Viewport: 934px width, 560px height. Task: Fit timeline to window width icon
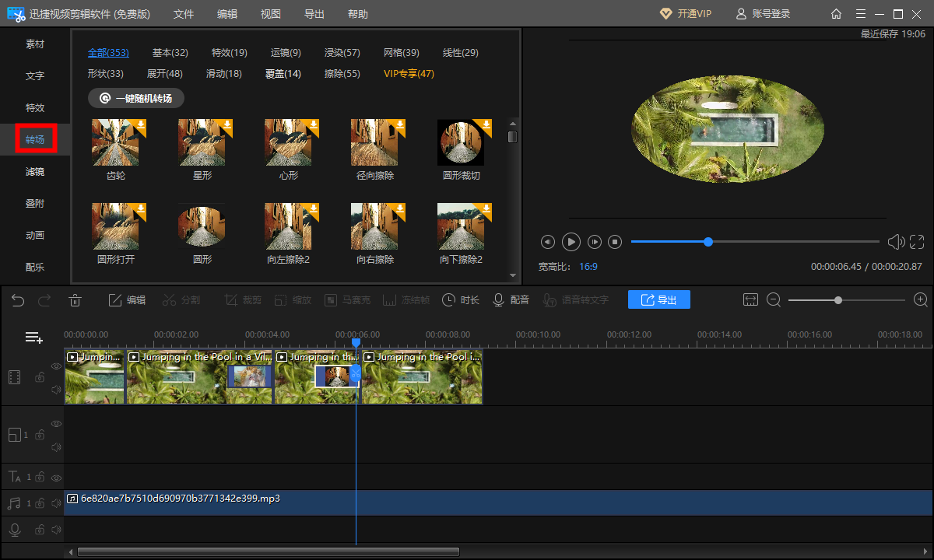750,300
